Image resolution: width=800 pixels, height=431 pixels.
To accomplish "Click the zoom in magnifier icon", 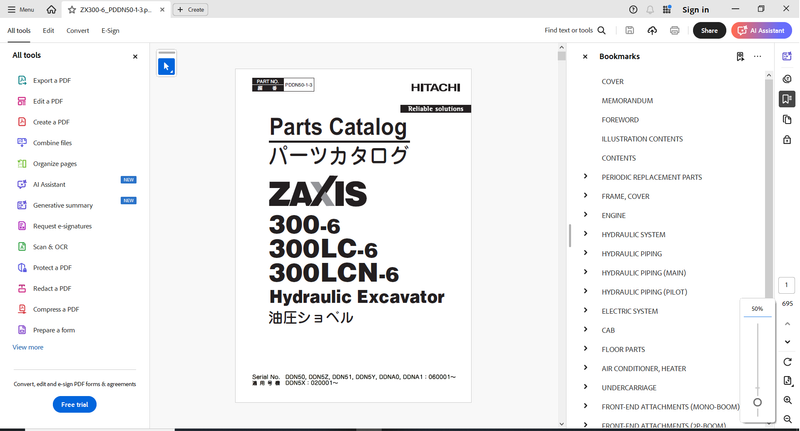I will click(x=788, y=400).
